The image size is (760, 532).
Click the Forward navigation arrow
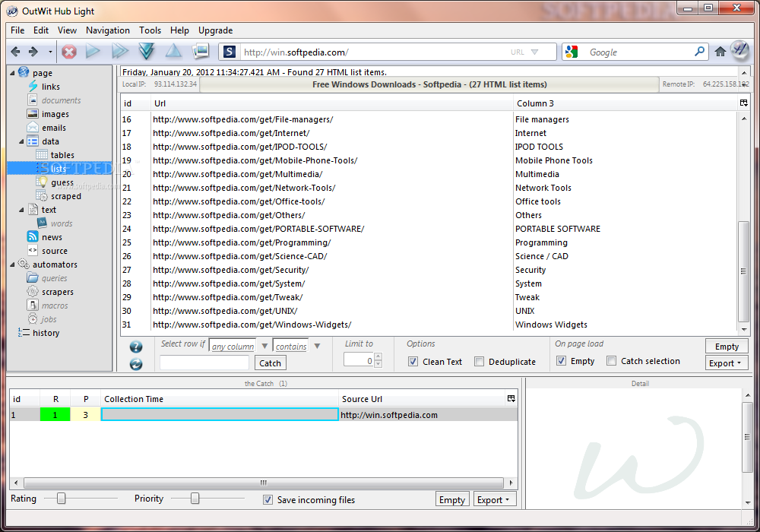33,52
